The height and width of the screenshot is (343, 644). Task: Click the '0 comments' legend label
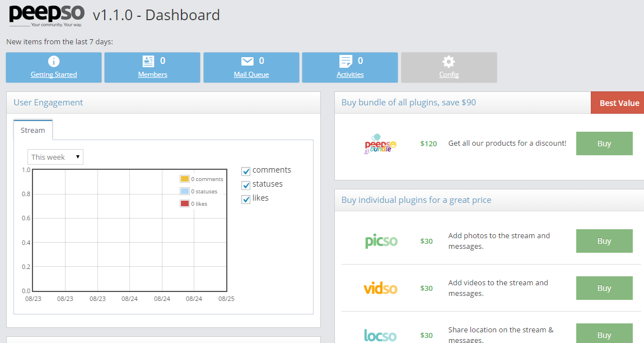click(207, 179)
